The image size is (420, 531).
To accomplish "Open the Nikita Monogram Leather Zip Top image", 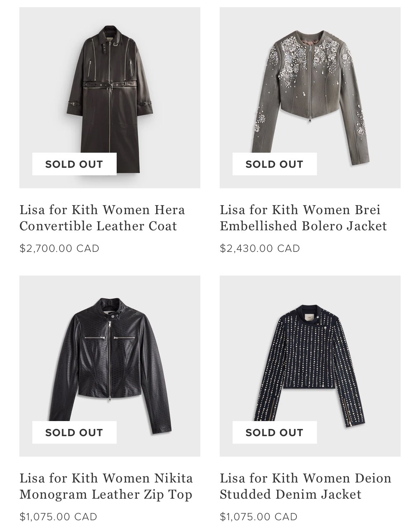I will click(x=109, y=363).
